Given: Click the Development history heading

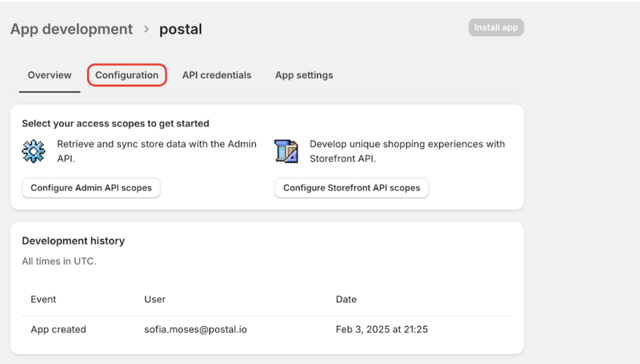Looking at the screenshot, I should point(73,241).
